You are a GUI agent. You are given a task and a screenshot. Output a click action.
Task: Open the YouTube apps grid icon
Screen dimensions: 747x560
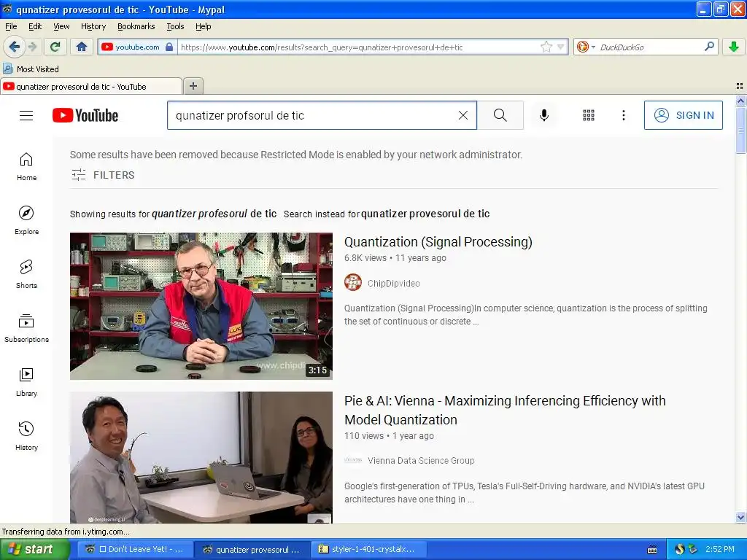[589, 115]
